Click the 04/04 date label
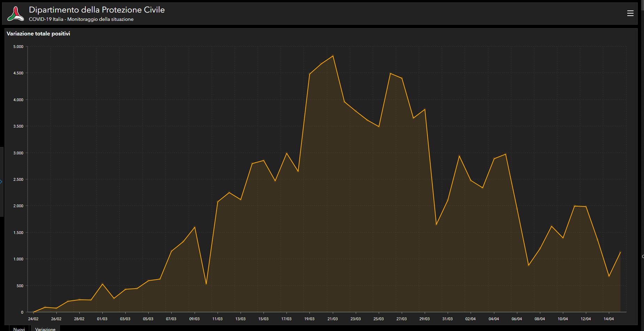644x331 pixels. [x=494, y=319]
